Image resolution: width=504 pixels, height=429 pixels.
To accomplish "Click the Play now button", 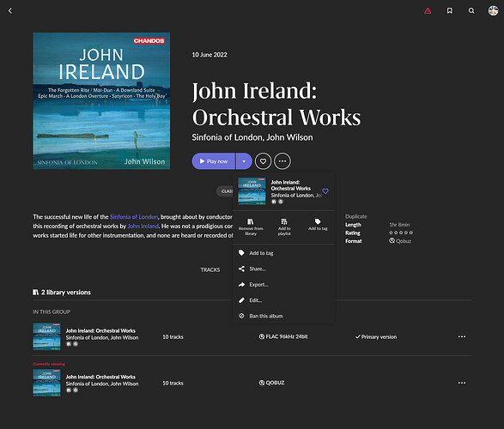I will 214,161.
